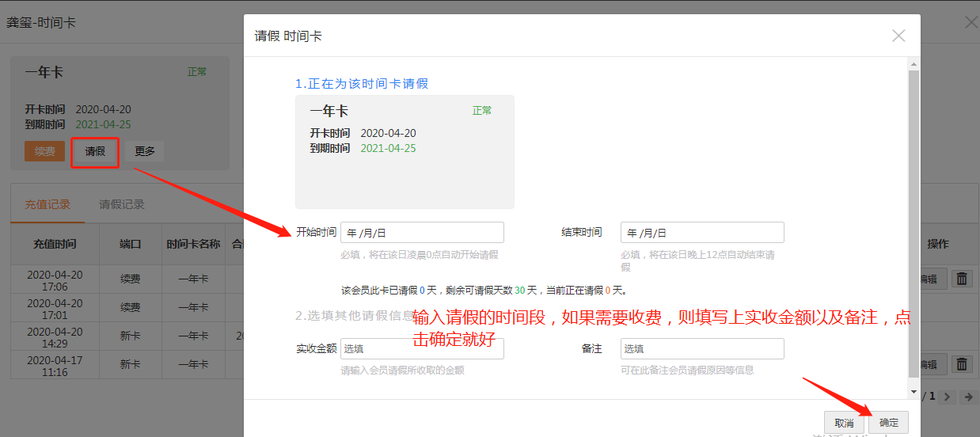
Task: Go to next page of records
Action: pos(948,396)
